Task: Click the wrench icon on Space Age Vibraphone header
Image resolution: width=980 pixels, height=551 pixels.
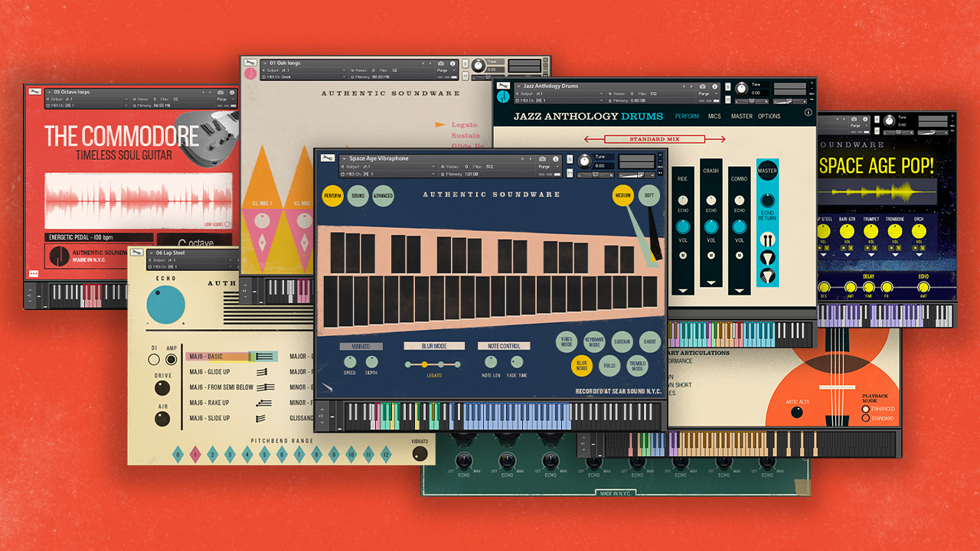Action: 328,158
